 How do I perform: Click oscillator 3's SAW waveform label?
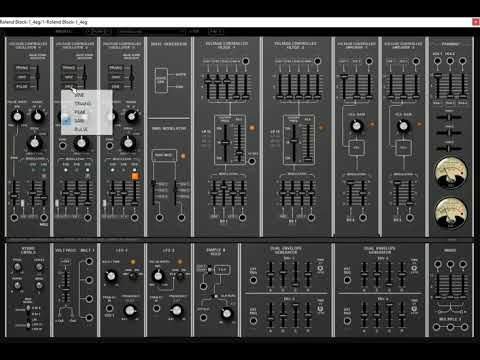click(116, 77)
